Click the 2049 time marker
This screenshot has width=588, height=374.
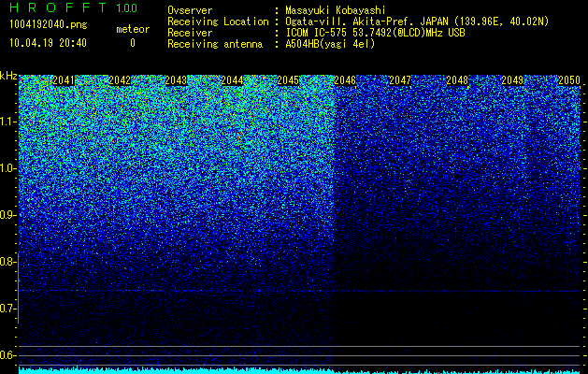(512, 80)
